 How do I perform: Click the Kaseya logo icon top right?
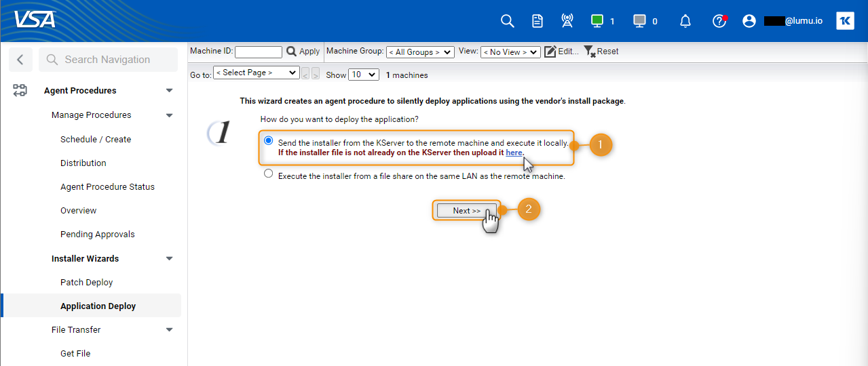845,21
